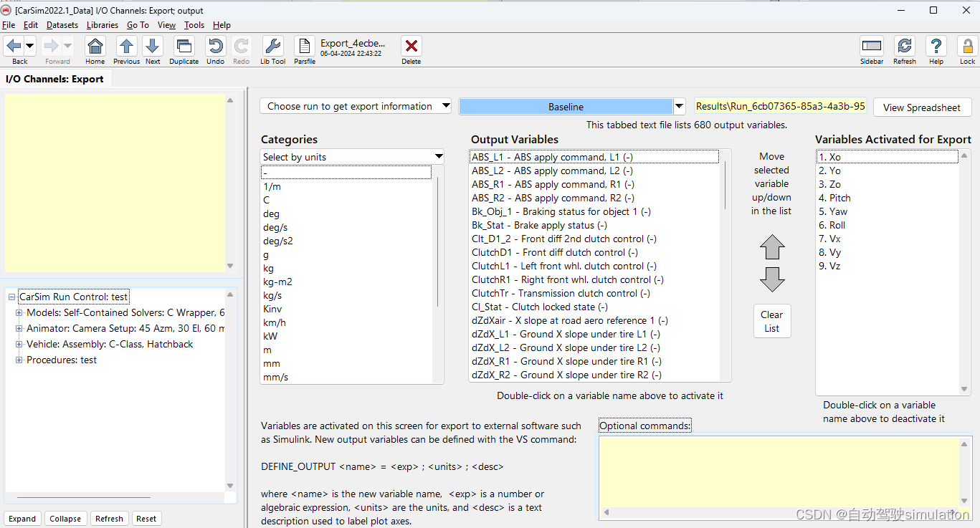980x528 pixels.
Task: Expand the Animator: Camera Setup tree node
Action: (x=19, y=328)
